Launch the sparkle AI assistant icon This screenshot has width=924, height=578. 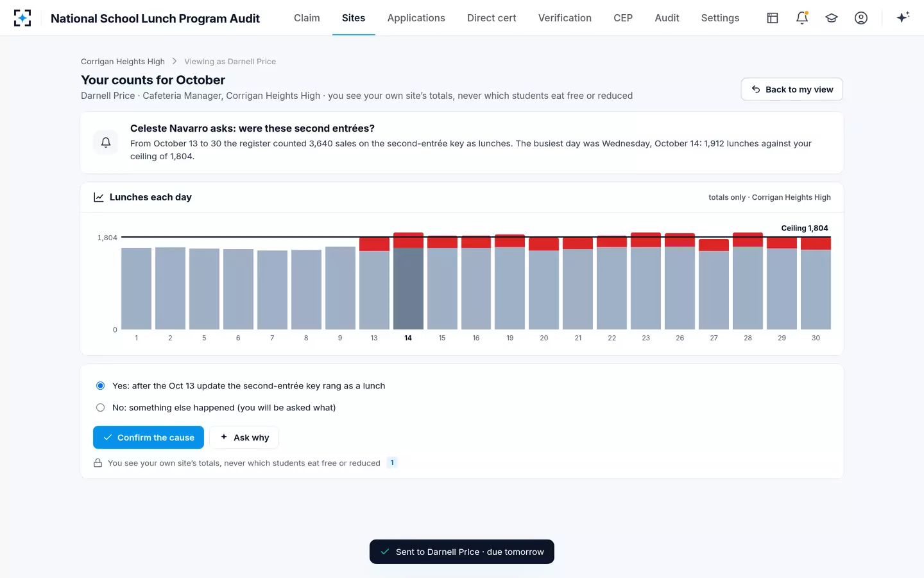click(x=903, y=18)
